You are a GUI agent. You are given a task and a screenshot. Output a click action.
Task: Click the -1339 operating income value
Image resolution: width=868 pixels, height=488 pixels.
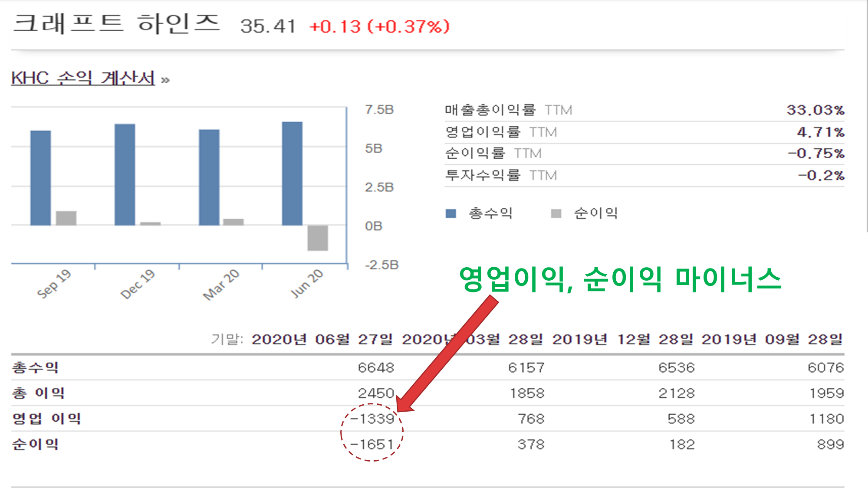(x=372, y=419)
